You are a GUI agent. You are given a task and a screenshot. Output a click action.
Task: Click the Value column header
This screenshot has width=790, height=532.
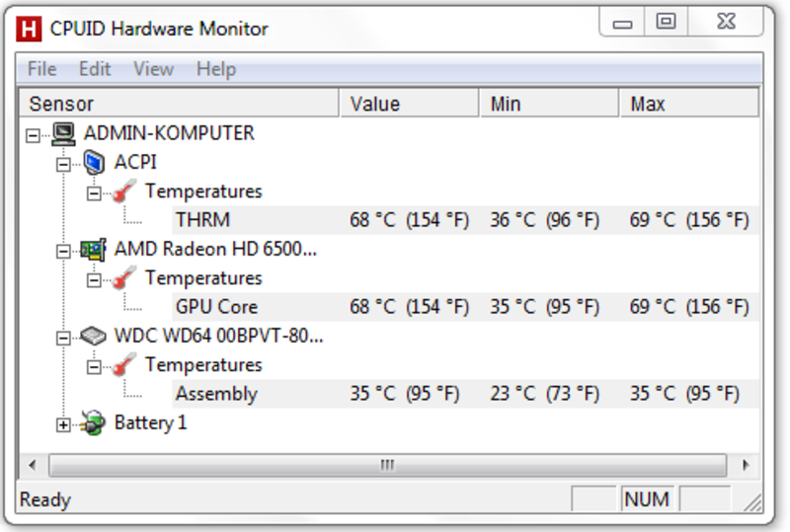pyautogui.click(x=409, y=104)
